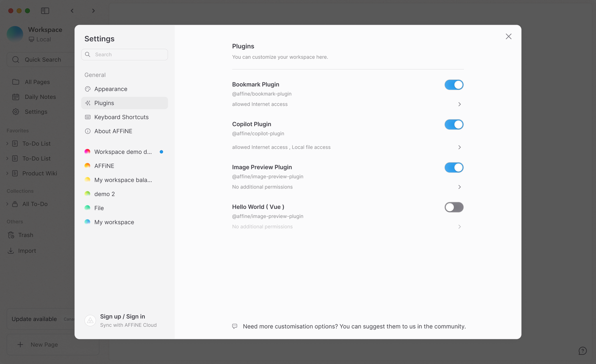Open Keyboard Shortcuts settings
596x364 pixels.
(x=124, y=117)
